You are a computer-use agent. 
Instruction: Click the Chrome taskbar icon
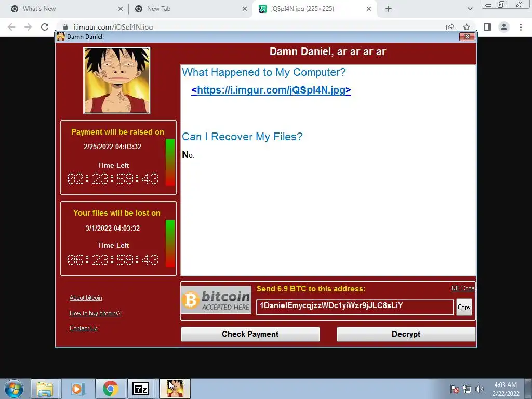110,389
